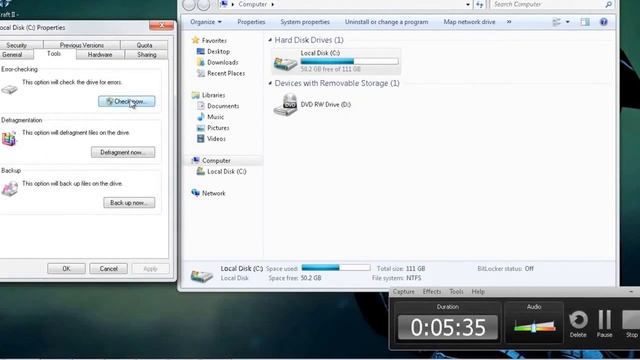Image resolution: width=640 pixels, height=360 pixels.
Task: Open the Effects menu in recorder
Action: [x=432, y=291]
